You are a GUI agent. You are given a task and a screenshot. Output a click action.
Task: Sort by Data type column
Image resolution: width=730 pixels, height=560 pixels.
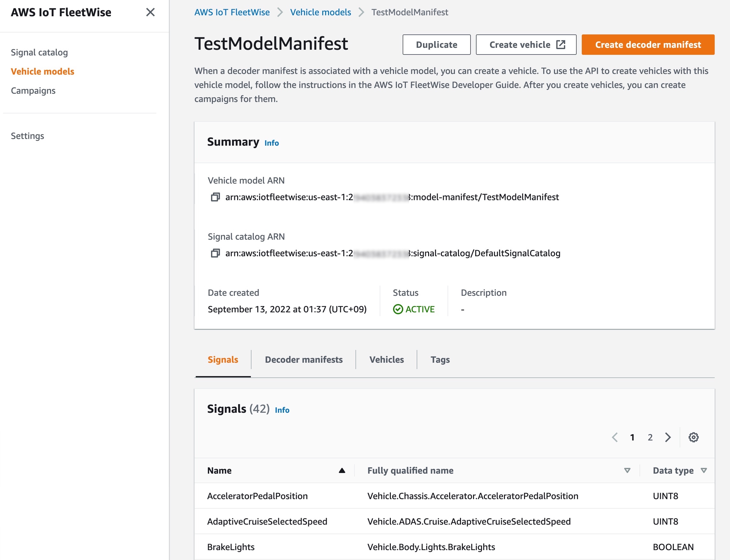[x=704, y=470]
